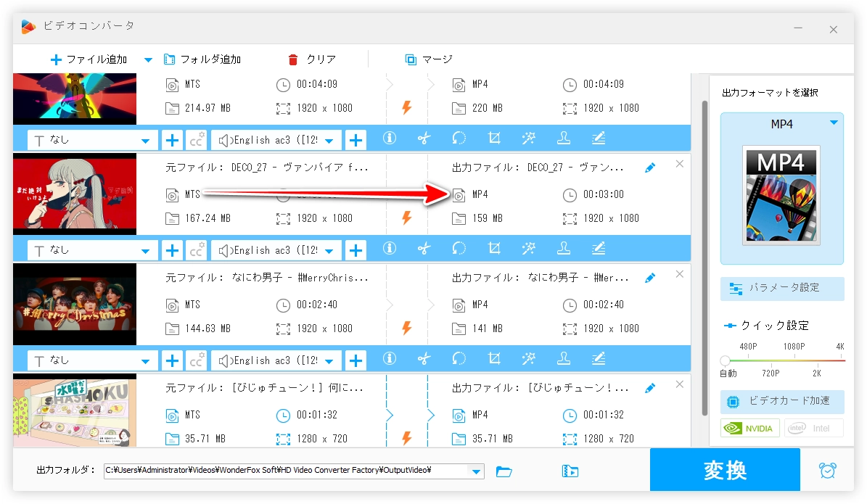This screenshot has height=504, width=867.
Task: Select the source filename 元ファイル: DECO_27 text
Action: [266, 168]
